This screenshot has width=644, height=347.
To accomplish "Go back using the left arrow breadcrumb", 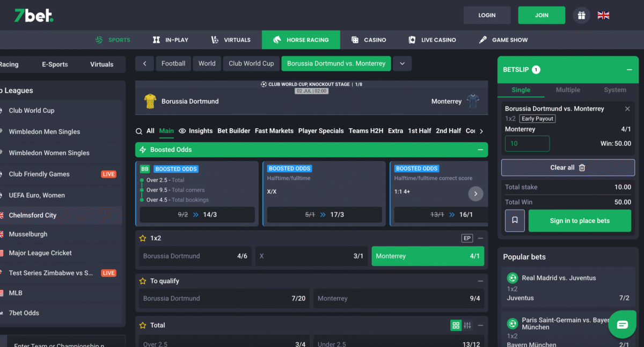I will (144, 63).
